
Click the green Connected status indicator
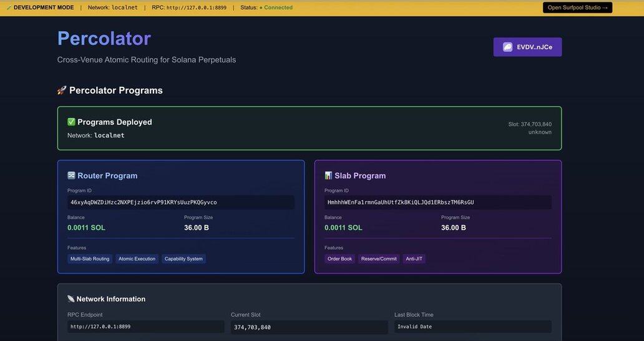[260, 7]
